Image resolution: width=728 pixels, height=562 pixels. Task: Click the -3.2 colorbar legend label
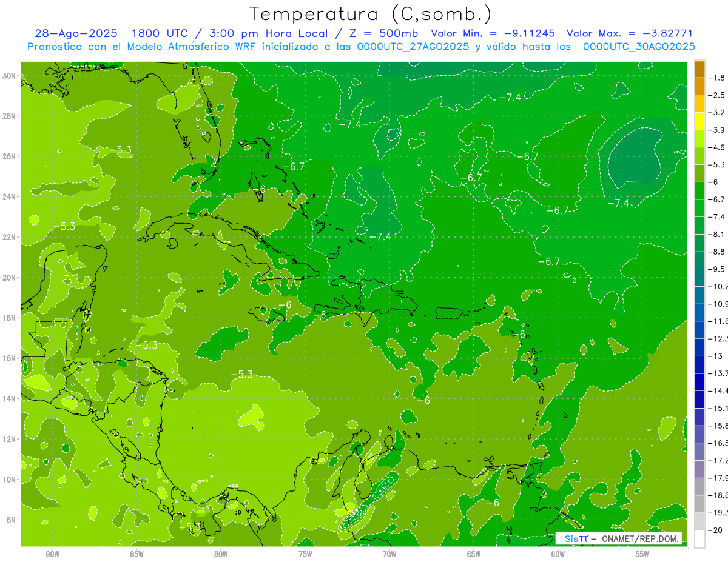716,113
